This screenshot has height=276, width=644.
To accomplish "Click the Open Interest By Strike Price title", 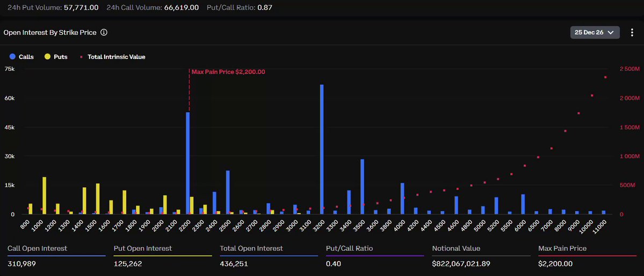I will coord(50,32).
